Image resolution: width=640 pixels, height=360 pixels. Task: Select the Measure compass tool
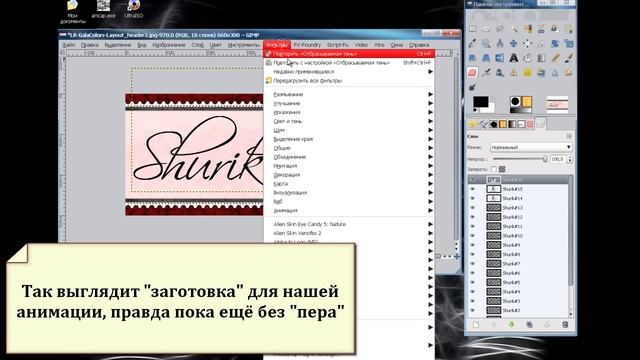(500, 44)
